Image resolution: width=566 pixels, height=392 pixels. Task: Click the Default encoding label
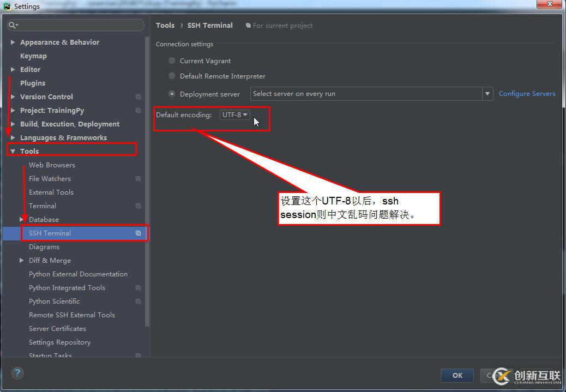coord(184,115)
